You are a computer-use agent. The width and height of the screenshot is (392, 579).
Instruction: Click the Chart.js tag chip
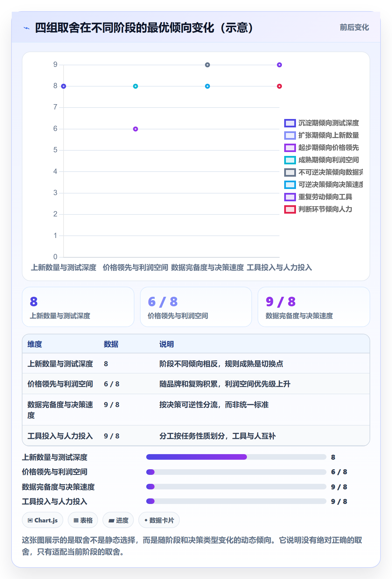pyautogui.click(x=43, y=520)
